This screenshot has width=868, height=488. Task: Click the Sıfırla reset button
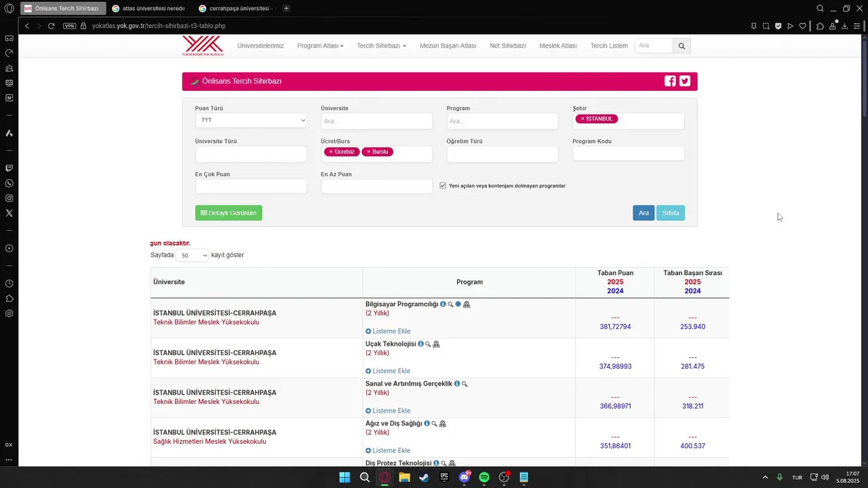(x=671, y=213)
